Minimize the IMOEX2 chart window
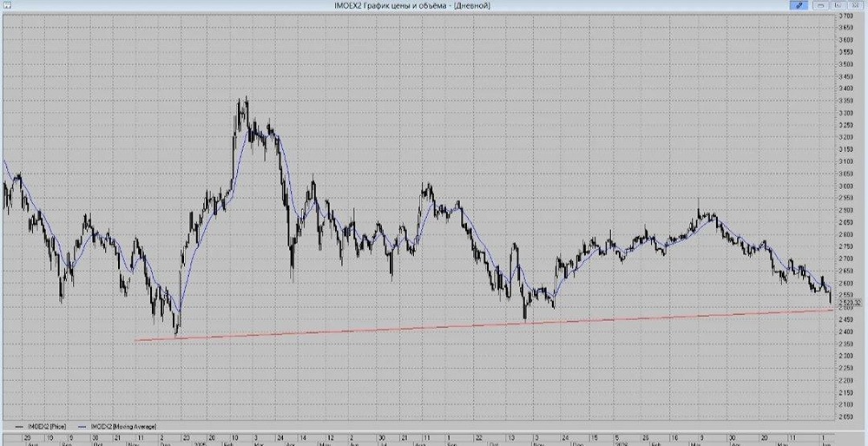 click(821, 5)
